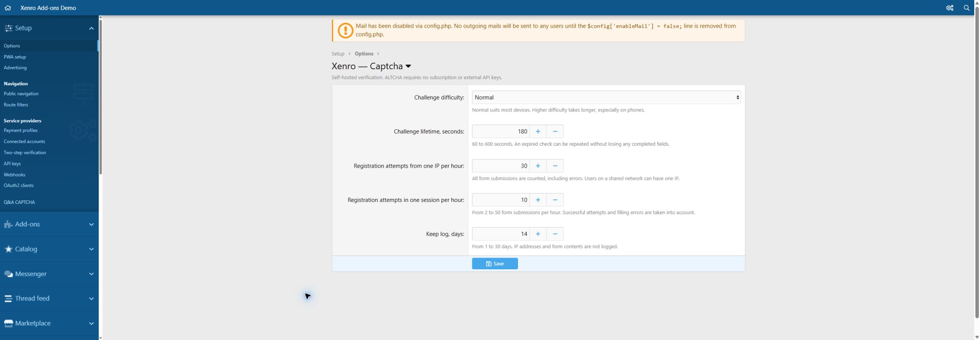Decrease Keep log days minus icon
Image resolution: width=980 pixels, height=340 pixels.
(555, 234)
